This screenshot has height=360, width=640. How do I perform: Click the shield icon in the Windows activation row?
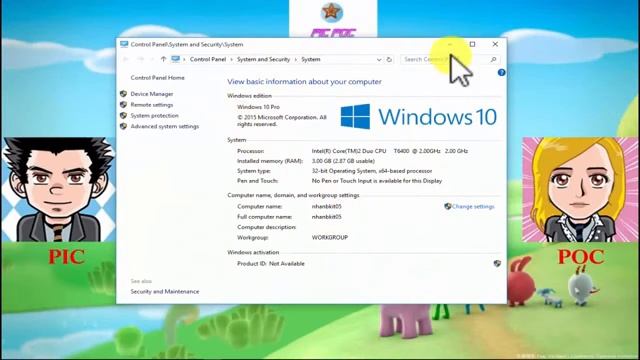tap(497, 263)
